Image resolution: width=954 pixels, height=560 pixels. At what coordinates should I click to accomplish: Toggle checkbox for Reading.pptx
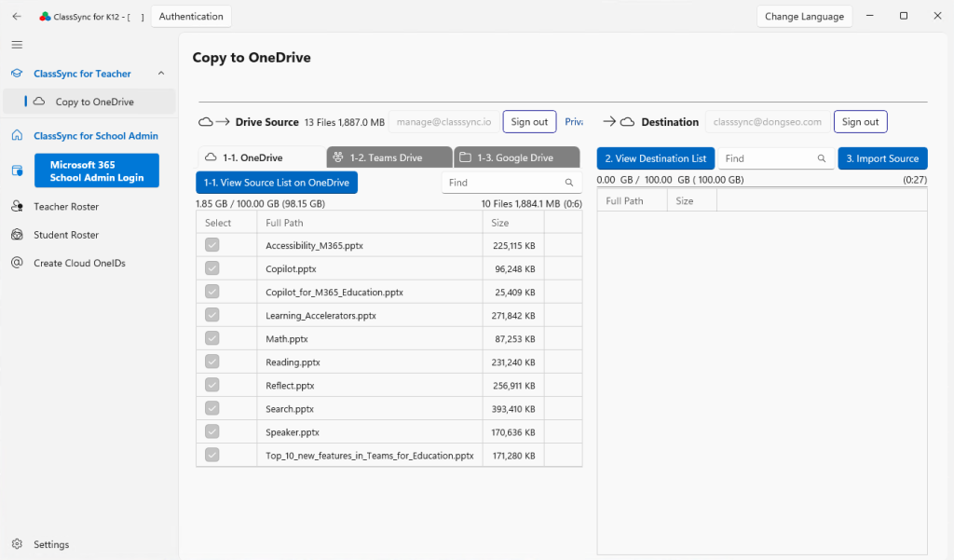[211, 362]
